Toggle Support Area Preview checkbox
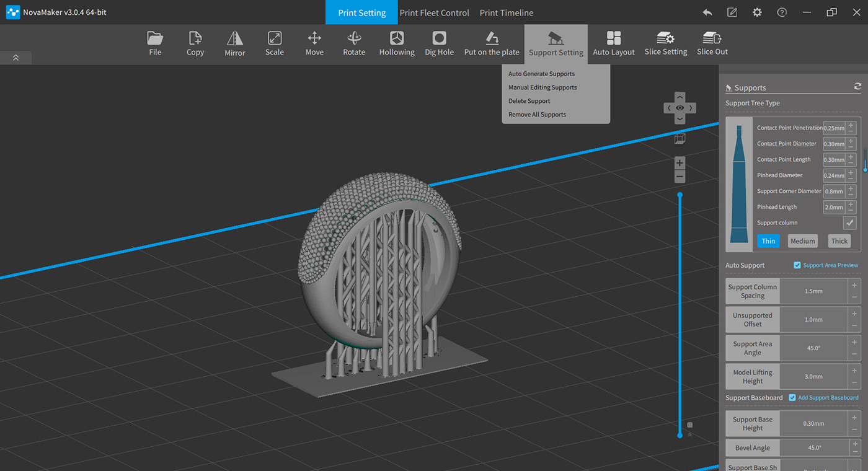This screenshot has width=868, height=471. 797,265
